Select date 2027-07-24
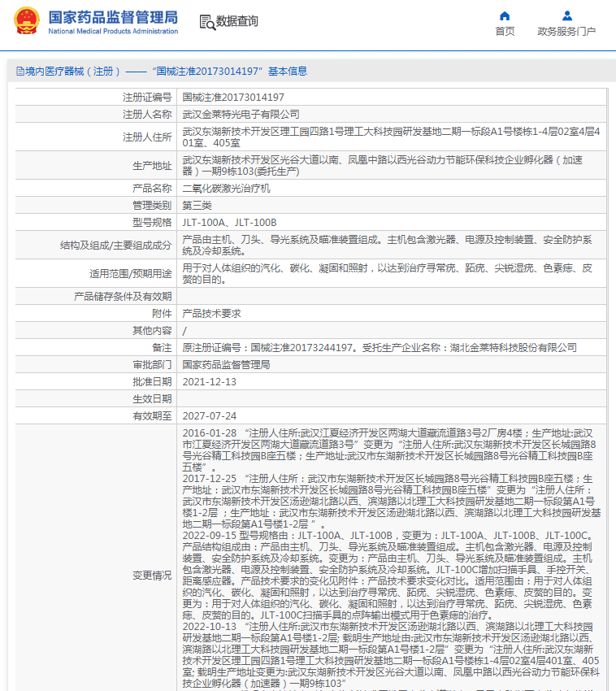 click(210, 416)
